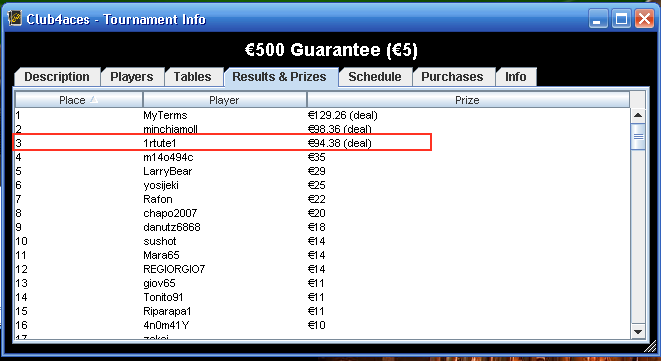Viewport: 661px width, 361px height.
Task: Click the €25 prize value
Action: 317,185
